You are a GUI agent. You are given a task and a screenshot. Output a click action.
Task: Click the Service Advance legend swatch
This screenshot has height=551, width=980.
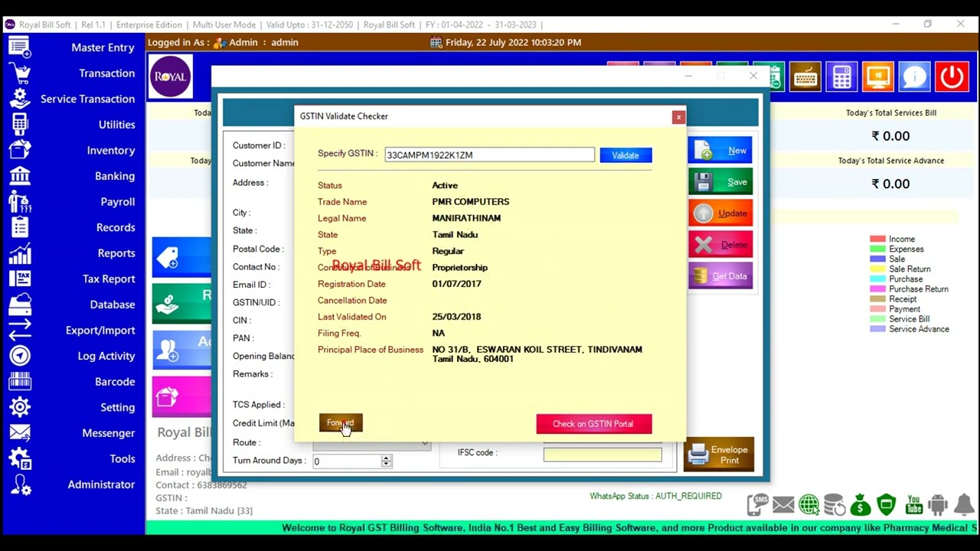877,329
